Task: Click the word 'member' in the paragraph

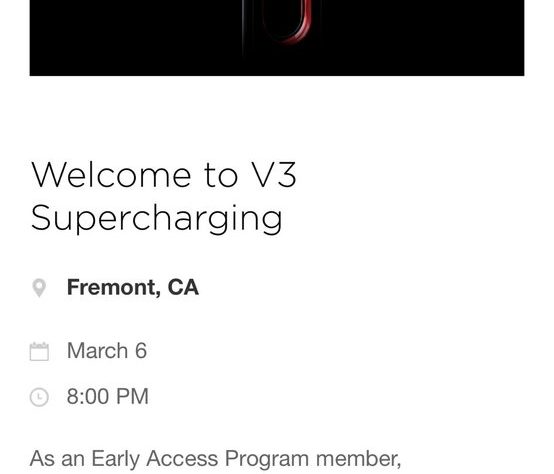Action: click(x=358, y=459)
